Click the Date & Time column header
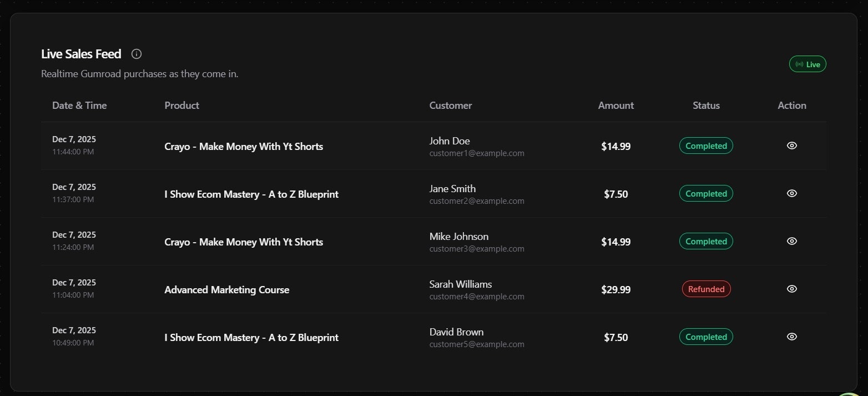The height and width of the screenshot is (396, 868). click(x=79, y=106)
